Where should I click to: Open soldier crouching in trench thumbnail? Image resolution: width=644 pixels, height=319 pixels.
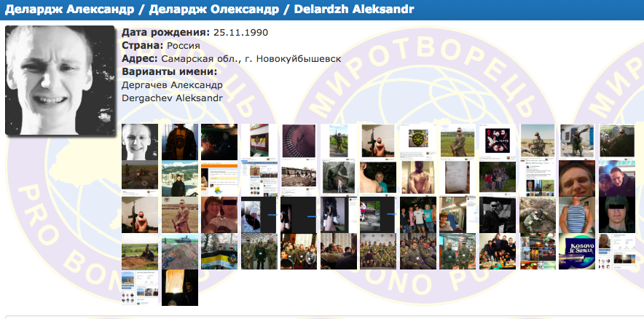538,215
